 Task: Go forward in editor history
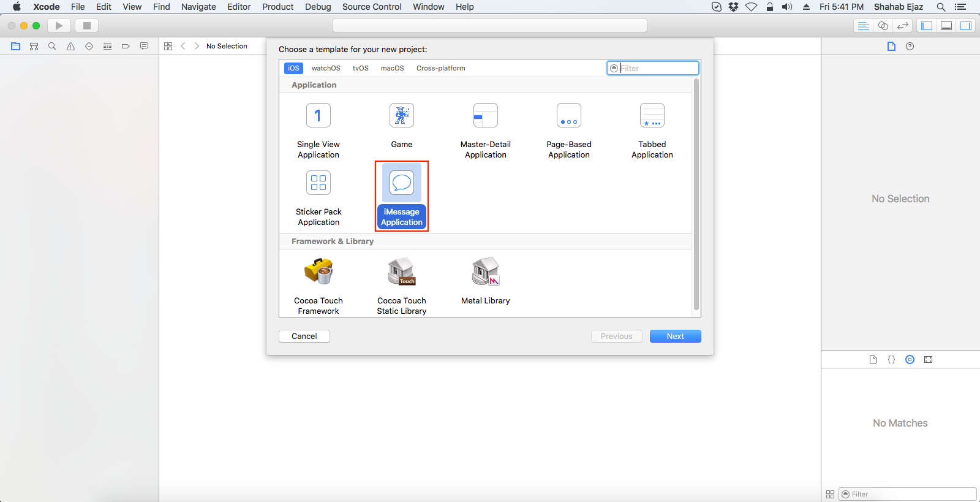point(197,46)
